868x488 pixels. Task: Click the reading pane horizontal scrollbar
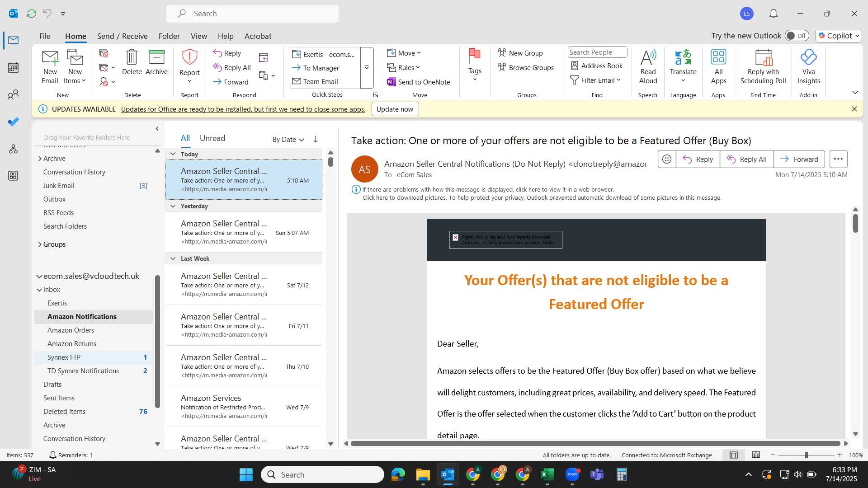click(595, 444)
